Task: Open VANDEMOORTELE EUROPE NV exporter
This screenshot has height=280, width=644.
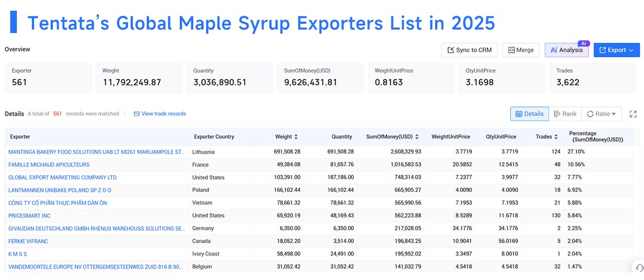Action: pos(97,266)
